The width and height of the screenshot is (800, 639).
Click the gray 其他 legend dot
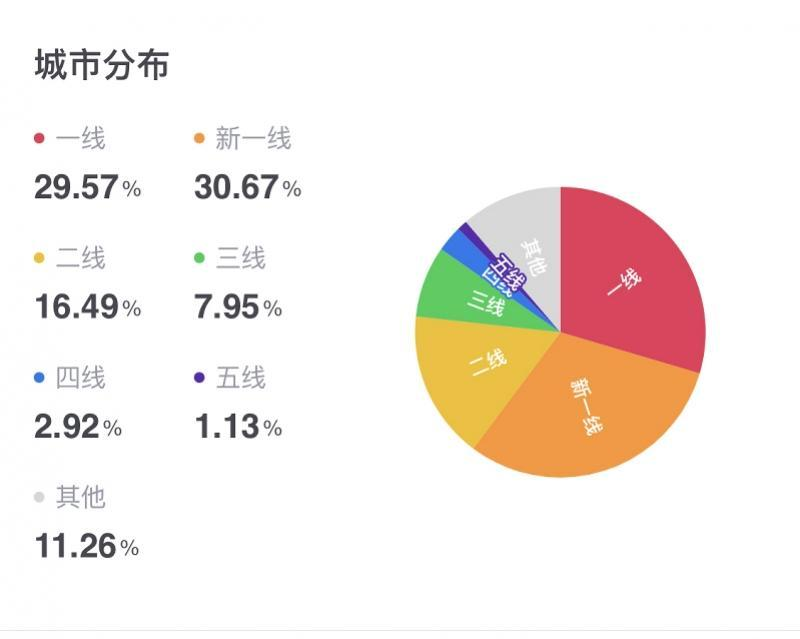pyautogui.click(x=39, y=497)
